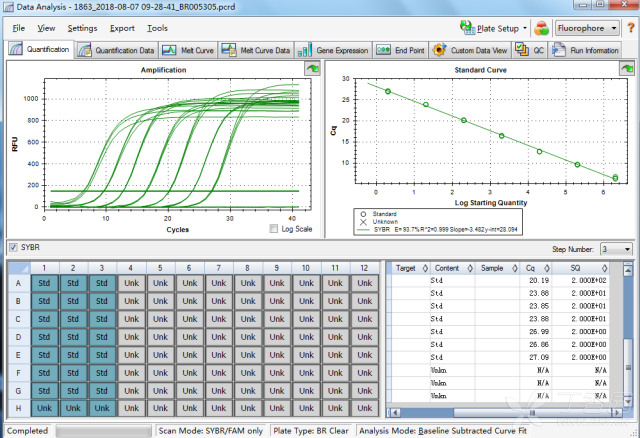Open the Plate Setup icon
This screenshot has width=640, height=438.
click(467, 28)
